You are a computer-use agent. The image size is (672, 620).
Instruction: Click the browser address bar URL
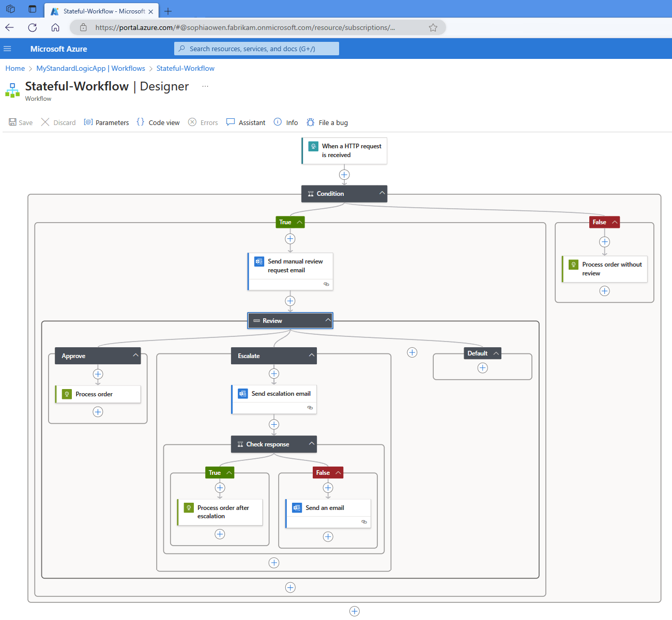(x=245, y=27)
